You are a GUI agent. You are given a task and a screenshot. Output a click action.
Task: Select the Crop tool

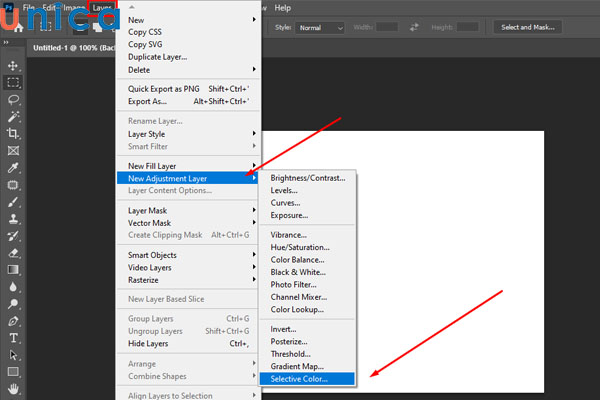point(14,133)
